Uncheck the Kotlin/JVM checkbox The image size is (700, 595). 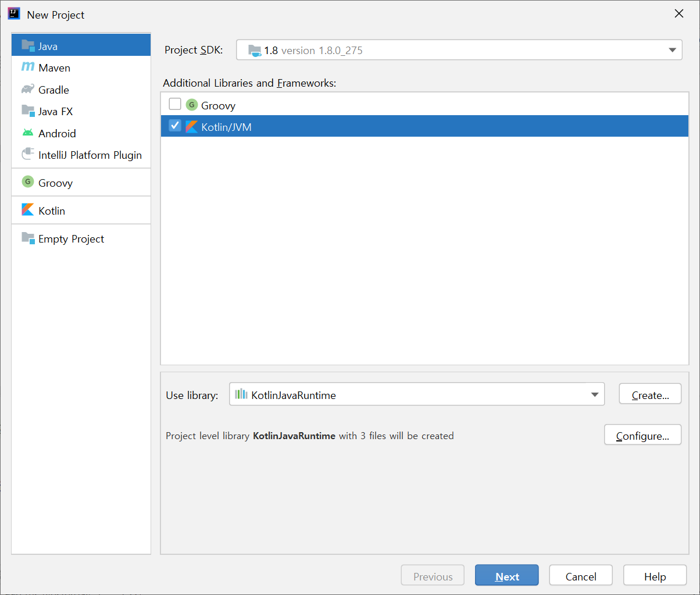coord(175,126)
